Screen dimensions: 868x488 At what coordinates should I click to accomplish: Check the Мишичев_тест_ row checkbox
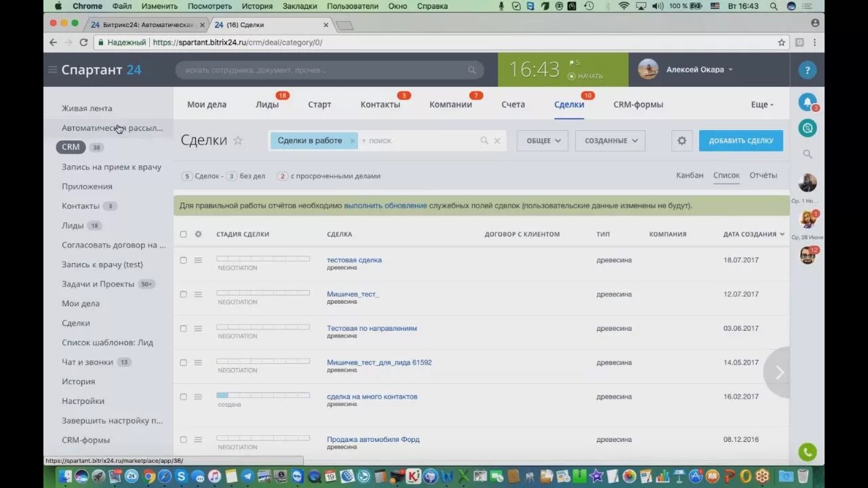click(x=183, y=294)
